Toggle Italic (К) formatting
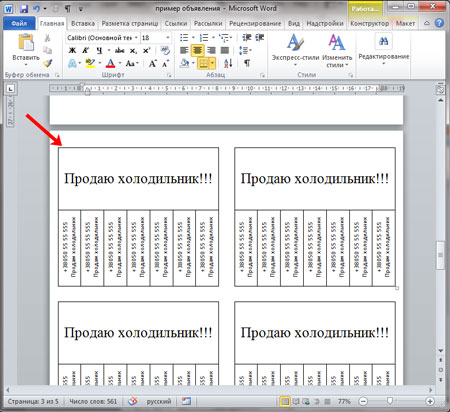This screenshot has width=450, height=412. click(x=85, y=50)
